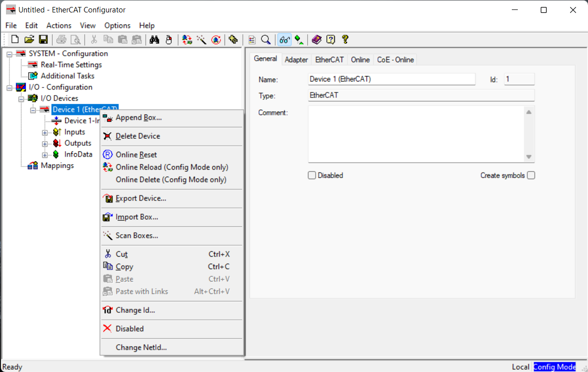The width and height of the screenshot is (588, 372).
Task: Choose Disabled in the context menu
Action: pos(172,329)
